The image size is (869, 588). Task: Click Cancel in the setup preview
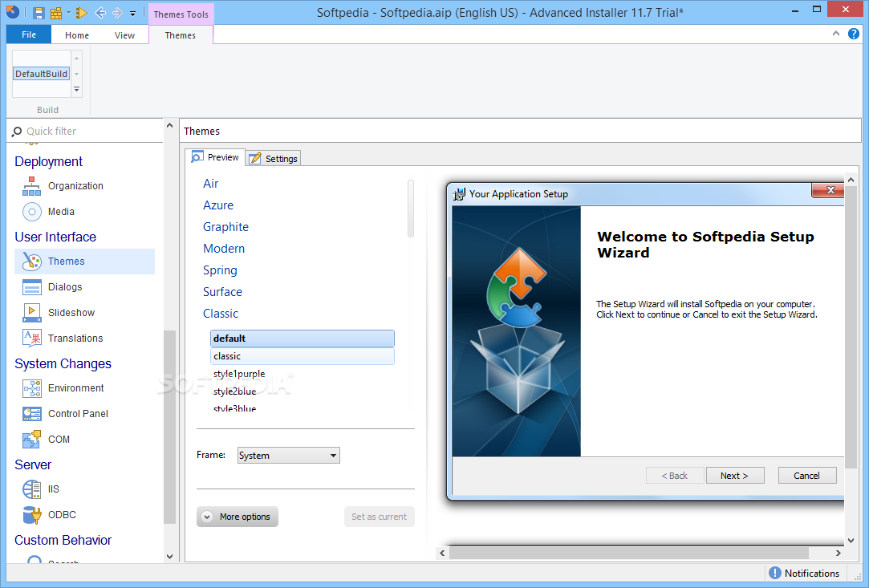click(807, 476)
